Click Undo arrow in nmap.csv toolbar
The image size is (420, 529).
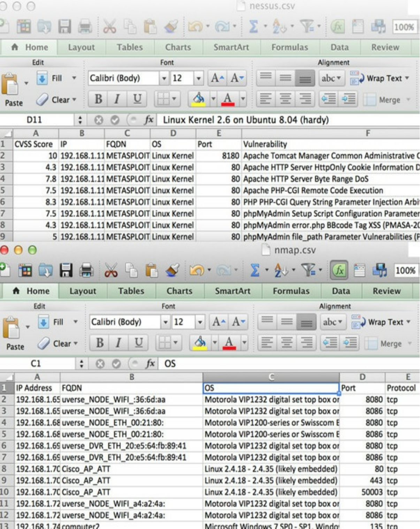[197, 270]
